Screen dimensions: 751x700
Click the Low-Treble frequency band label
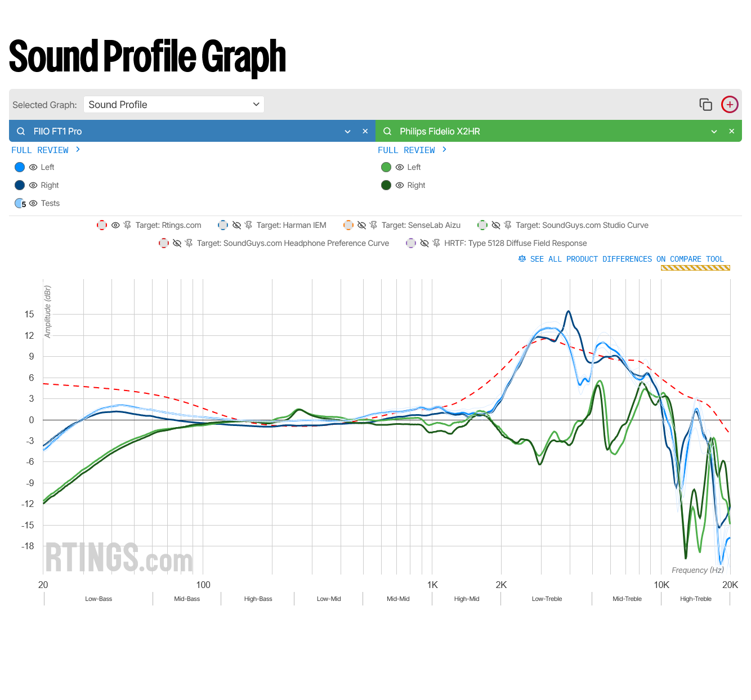pos(547,599)
